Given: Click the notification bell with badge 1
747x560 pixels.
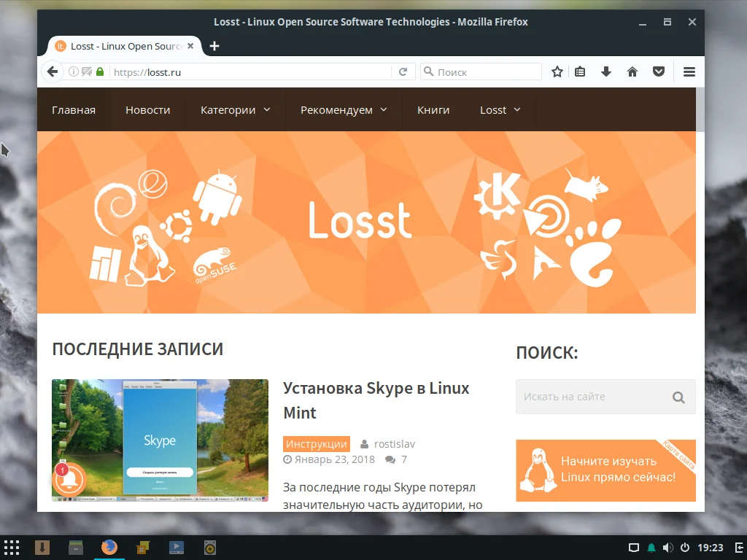Looking at the screenshot, I should tap(69, 478).
